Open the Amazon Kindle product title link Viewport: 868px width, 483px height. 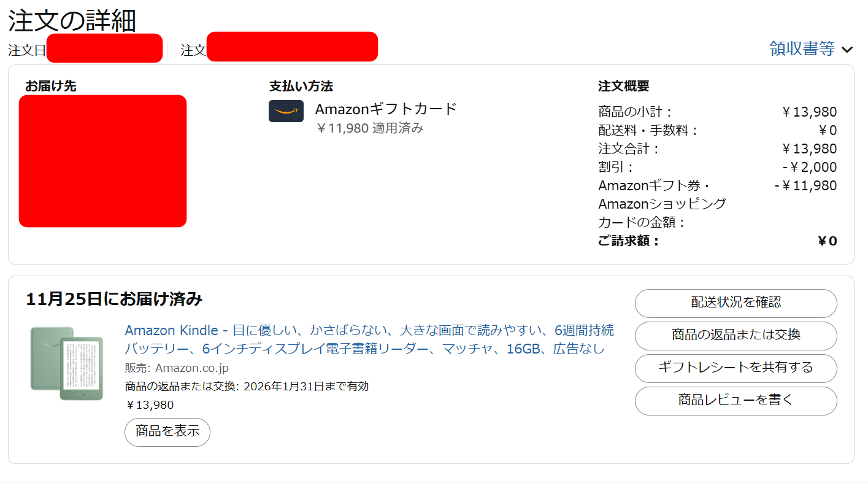pyautogui.click(x=369, y=339)
